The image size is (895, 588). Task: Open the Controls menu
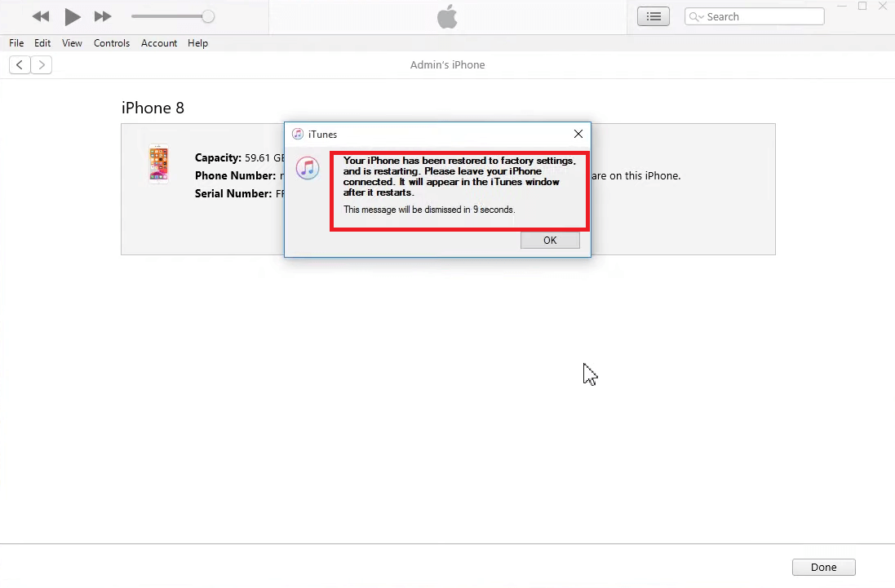click(112, 43)
